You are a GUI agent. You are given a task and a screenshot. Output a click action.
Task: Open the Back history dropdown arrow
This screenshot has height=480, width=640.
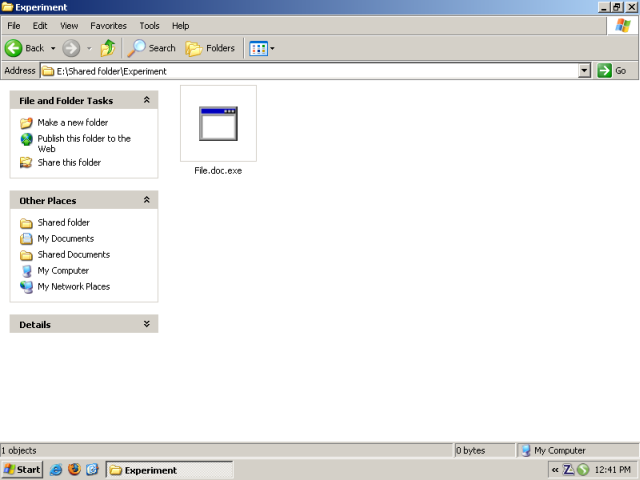53,48
